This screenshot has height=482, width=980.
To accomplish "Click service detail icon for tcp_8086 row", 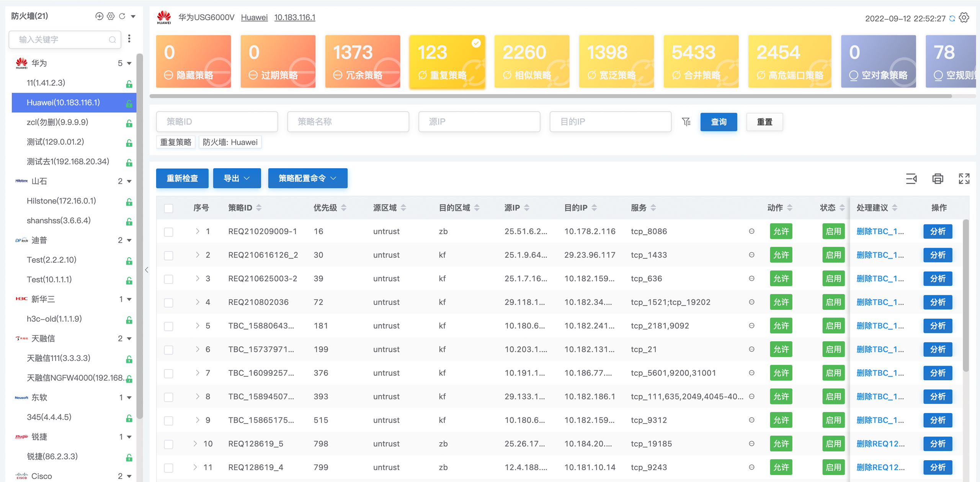I will click(751, 231).
